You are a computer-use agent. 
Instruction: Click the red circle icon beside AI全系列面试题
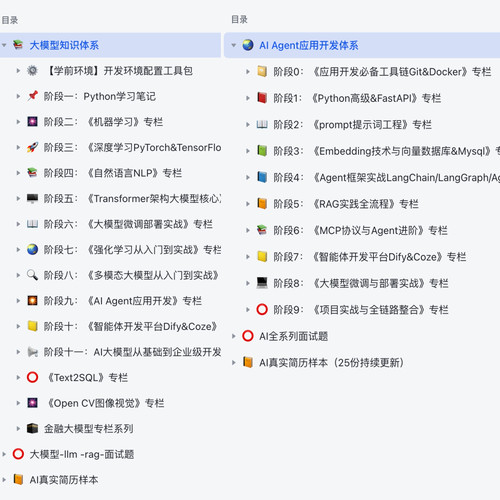(x=248, y=336)
